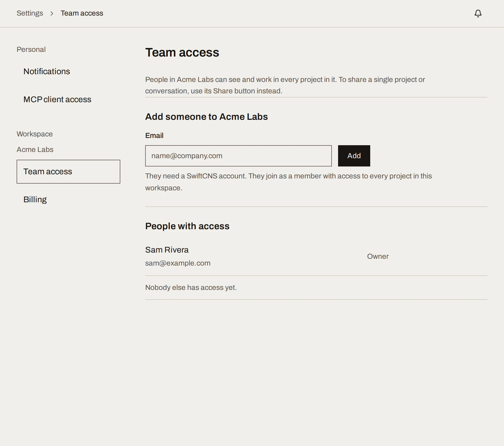Click the Email field label

[x=154, y=136]
